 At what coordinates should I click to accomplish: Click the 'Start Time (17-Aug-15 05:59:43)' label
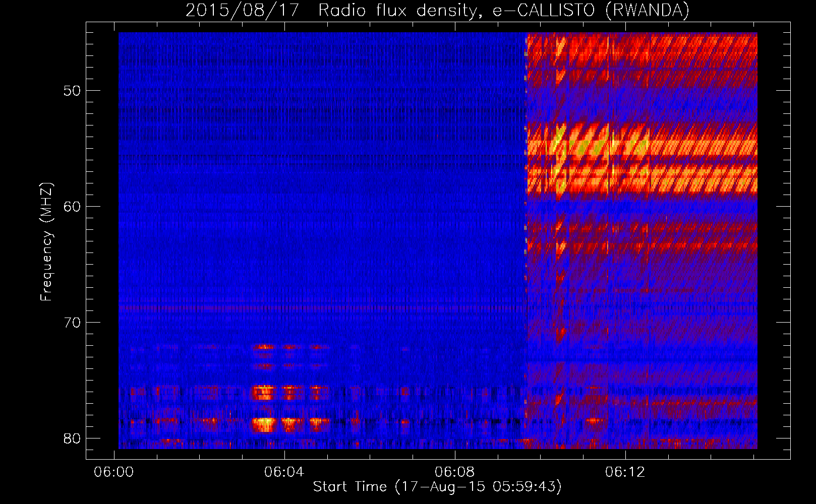pos(437,487)
